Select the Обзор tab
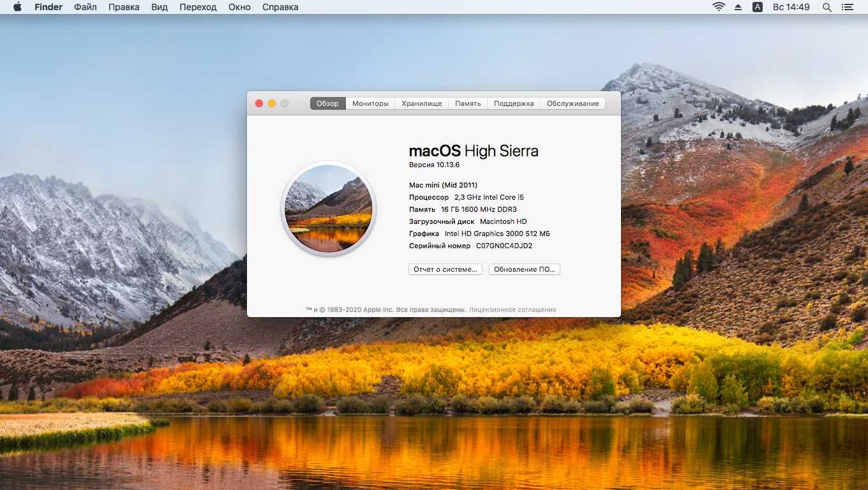 tap(327, 103)
